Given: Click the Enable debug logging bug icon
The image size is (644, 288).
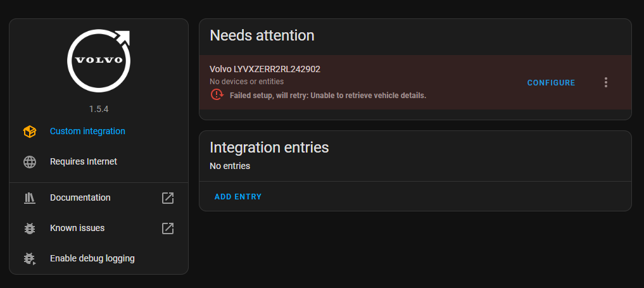Looking at the screenshot, I should pyautogui.click(x=30, y=258).
